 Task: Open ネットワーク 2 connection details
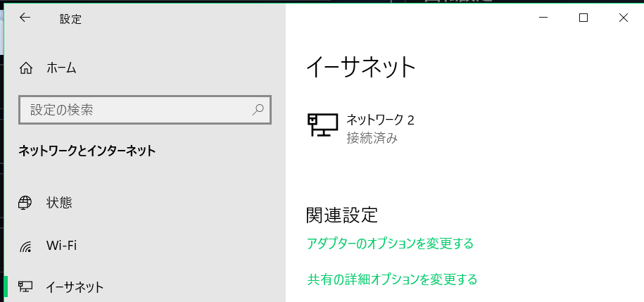pos(380,120)
